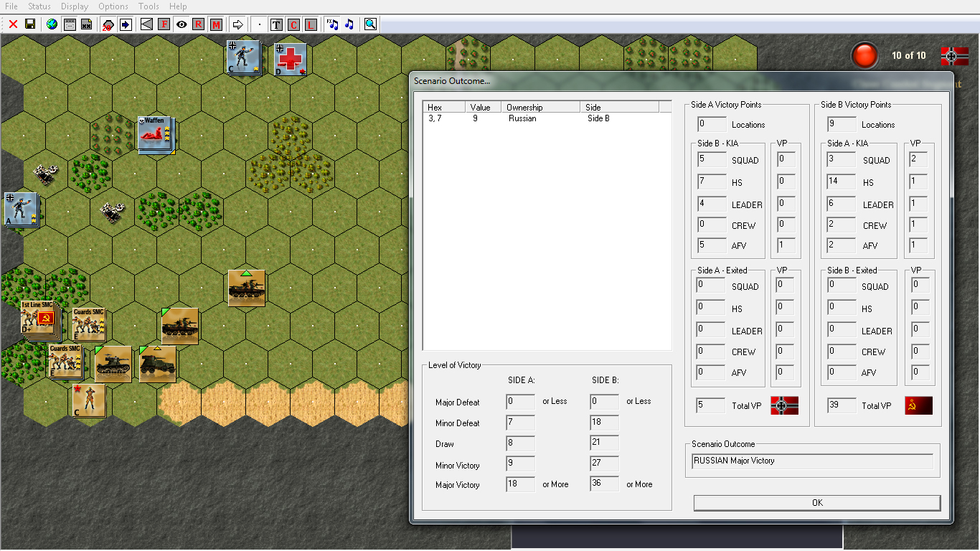Click the globe icon in the toolbar
The width and height of the screenshot is (980, 551).
coord(52,24)
